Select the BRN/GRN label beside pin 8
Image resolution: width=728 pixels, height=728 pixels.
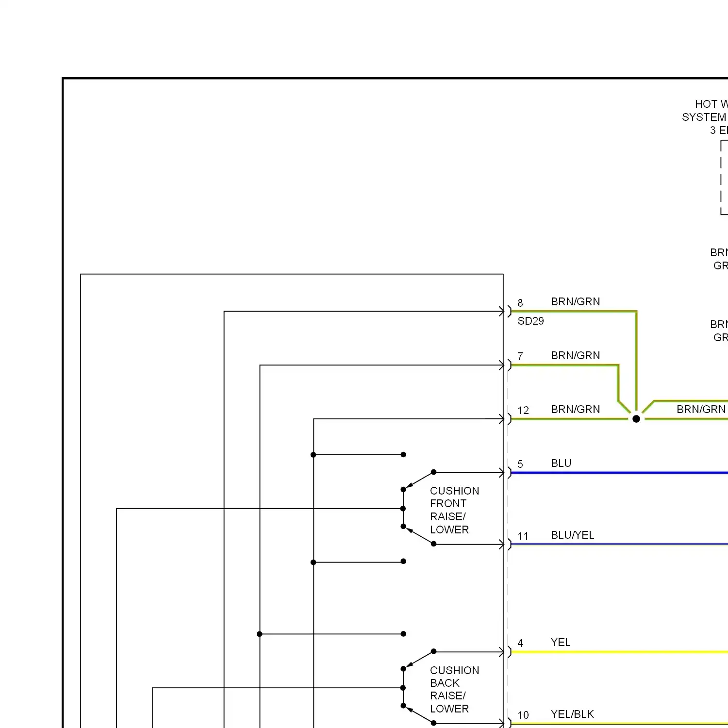pyautogui.click(x=575, y=302)
